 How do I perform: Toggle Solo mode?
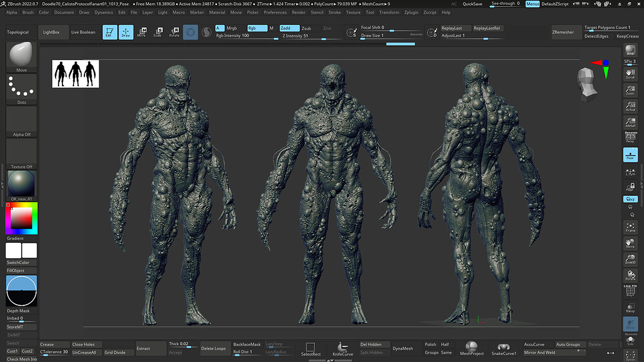[x=630, y=340]
